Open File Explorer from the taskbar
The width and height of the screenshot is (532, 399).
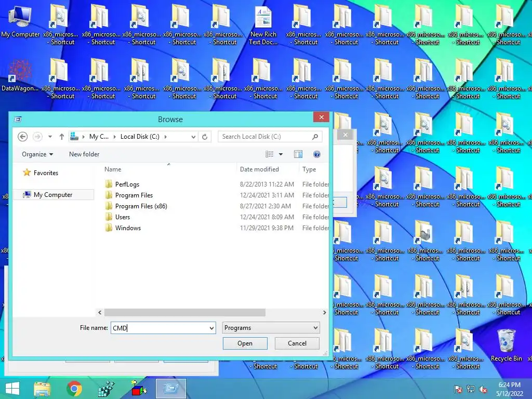pos(42,389)
